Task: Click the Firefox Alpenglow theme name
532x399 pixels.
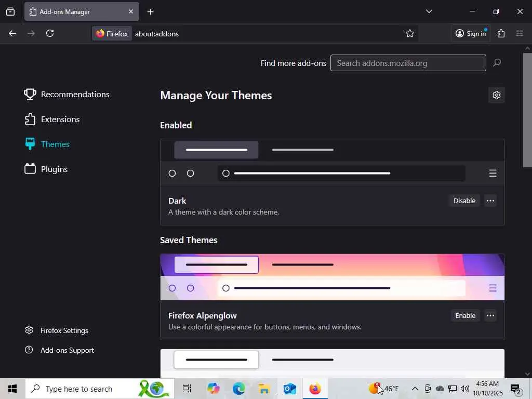Action: point(203,316)
